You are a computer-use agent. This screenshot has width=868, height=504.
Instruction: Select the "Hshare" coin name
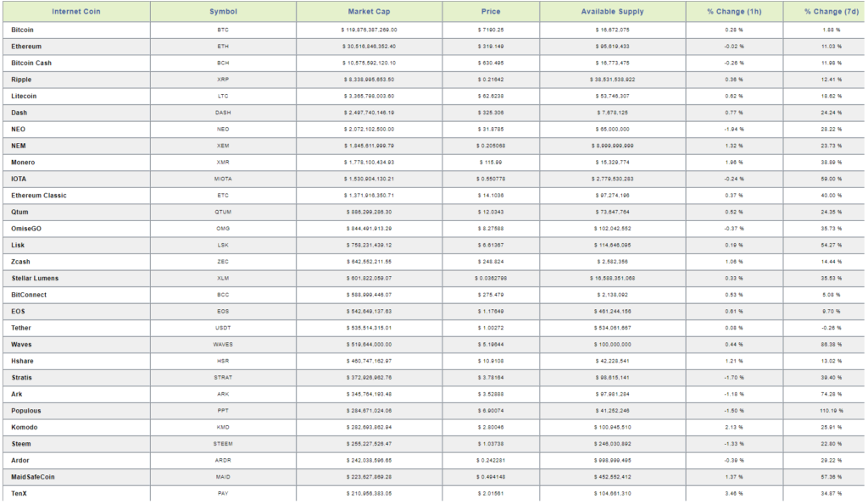[x=22, y=361]
